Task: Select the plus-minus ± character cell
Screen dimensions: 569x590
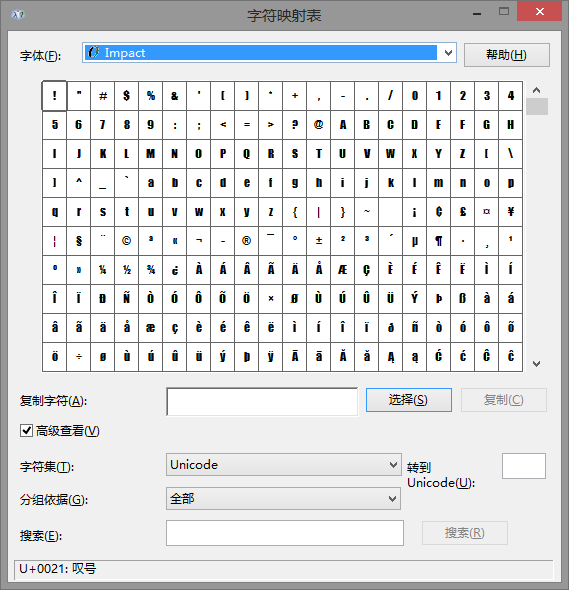Action: (319, 240)
